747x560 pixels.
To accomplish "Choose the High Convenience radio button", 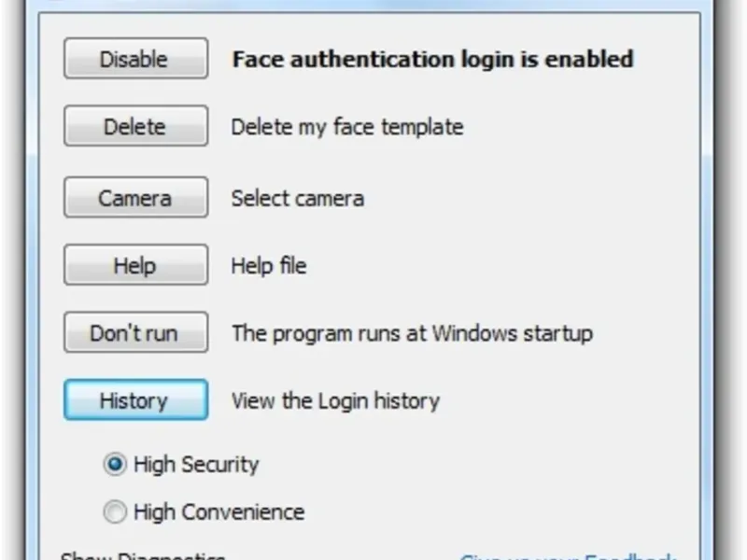I will click(115, 511).
